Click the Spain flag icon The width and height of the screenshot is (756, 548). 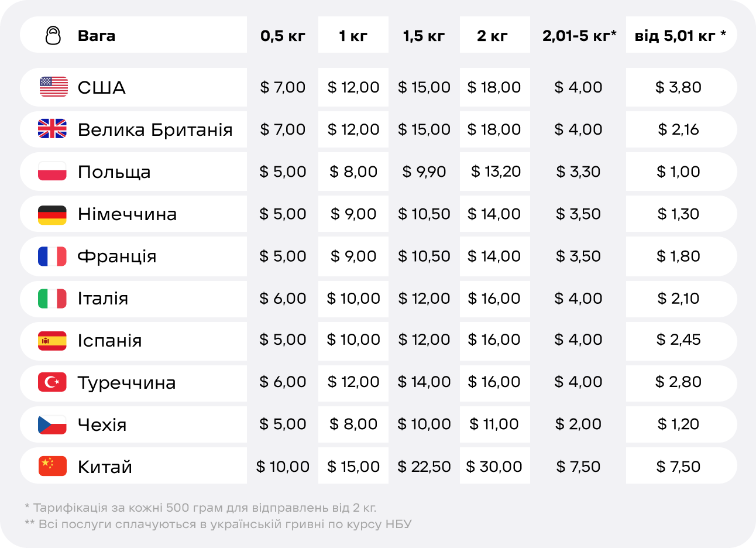tap(53, 340)
